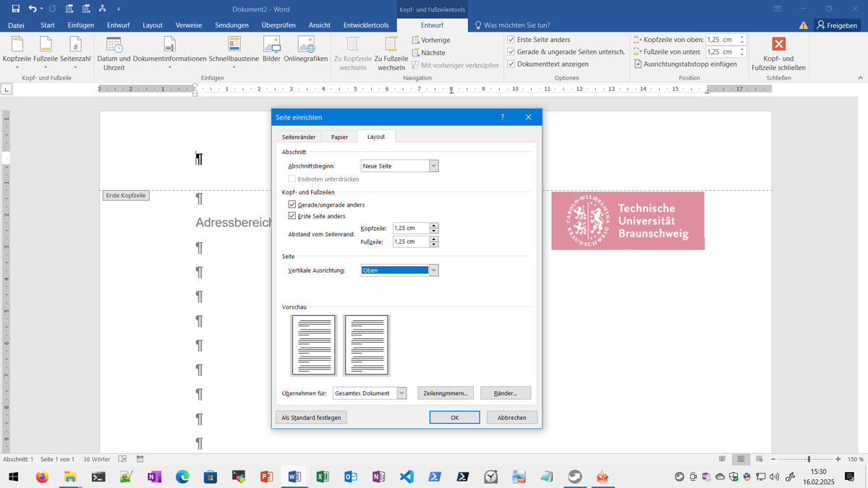Click the first page preview thumbnail

[x=313, y=345]
